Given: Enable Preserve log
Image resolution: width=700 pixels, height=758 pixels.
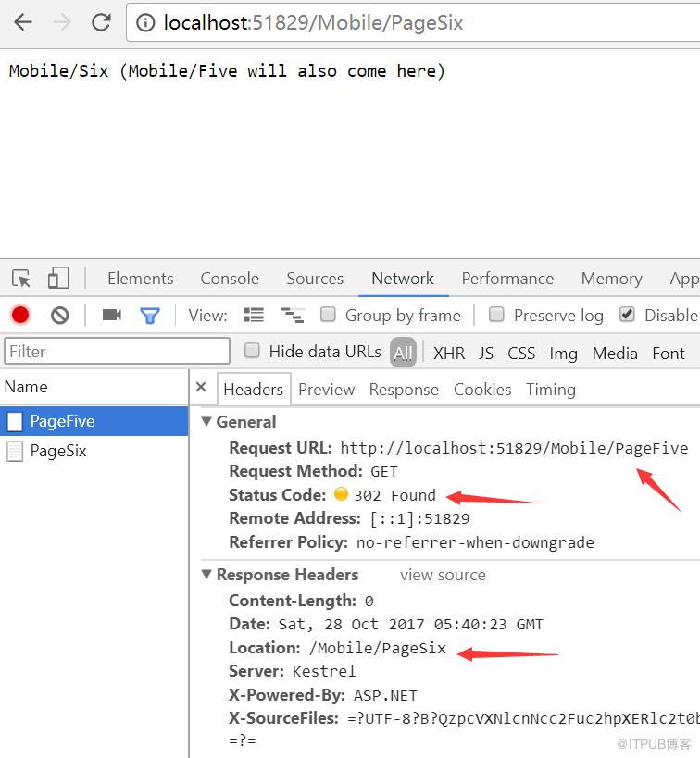Looking at the screenshot, I should 496,315.
